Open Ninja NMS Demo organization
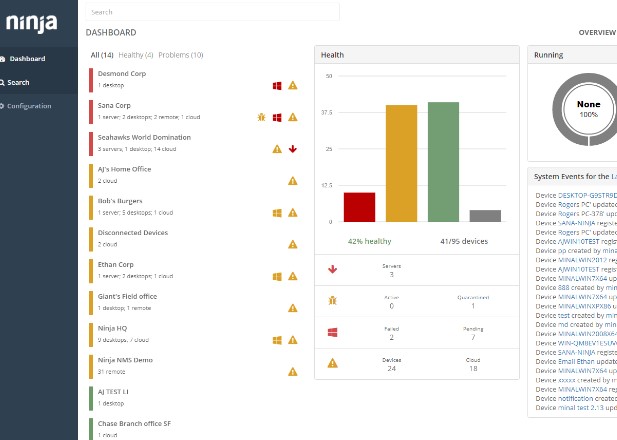 (125, 360)
